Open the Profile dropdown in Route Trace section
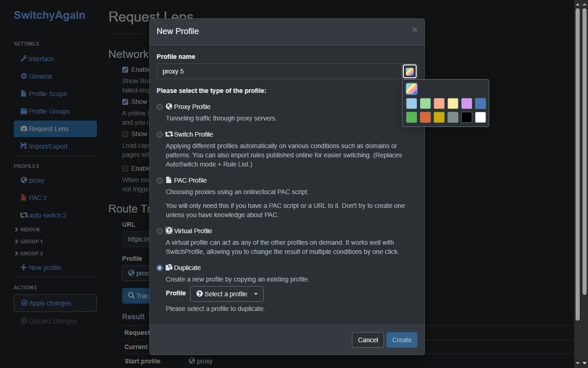The width and height of the screenshot is (588, 368). click(x=136, y=273)
